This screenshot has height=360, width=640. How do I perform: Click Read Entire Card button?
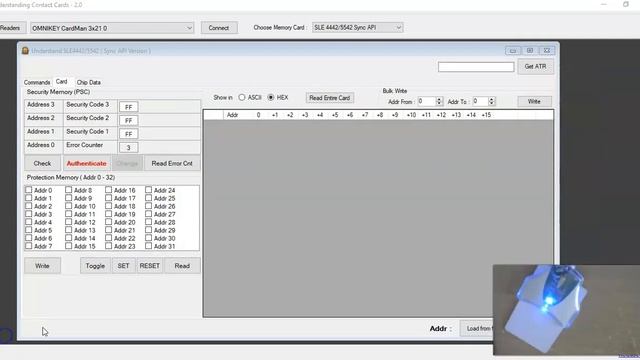(329, 98)
